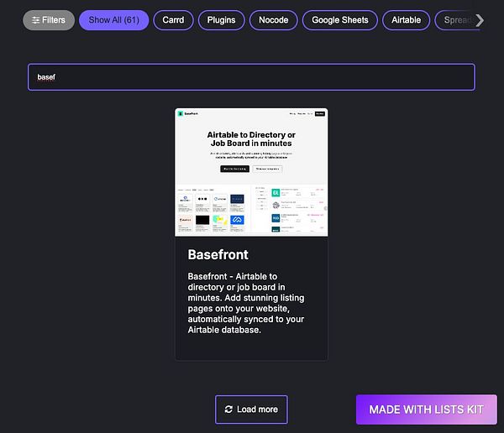Click the Basefront card title
The height and width of the screenshot is (433, 504).
(x=218, y=254)
